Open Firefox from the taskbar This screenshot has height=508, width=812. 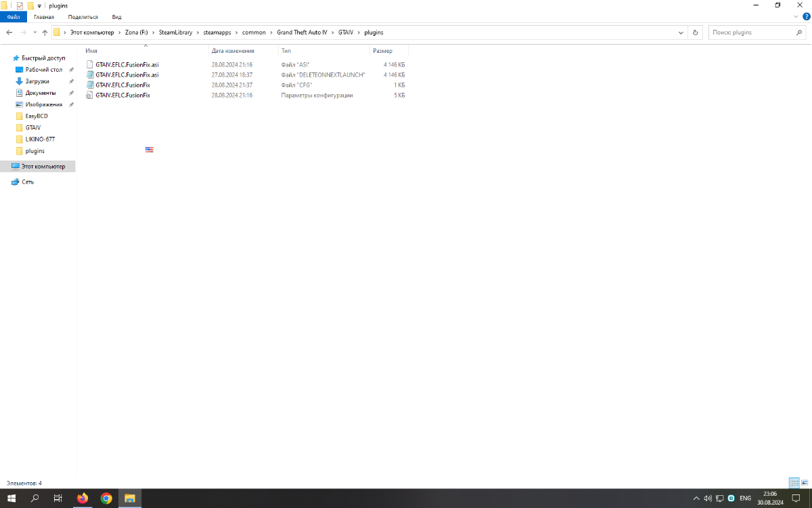[83, 499]
